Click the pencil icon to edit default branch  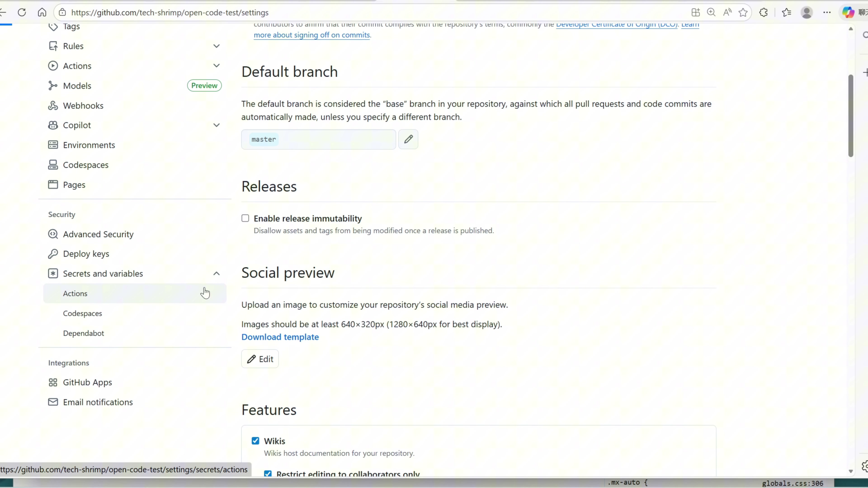pyautogui.click(x=408, y=139)
